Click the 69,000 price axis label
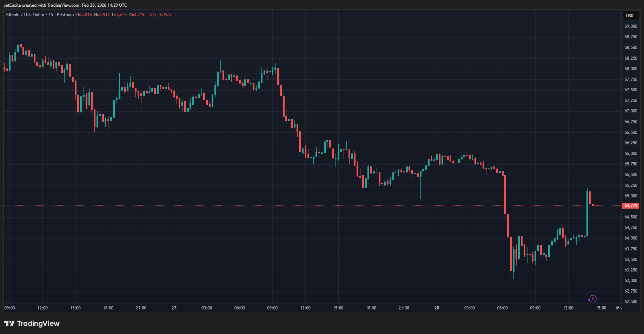The image size is (644, 334). [631, 26]
